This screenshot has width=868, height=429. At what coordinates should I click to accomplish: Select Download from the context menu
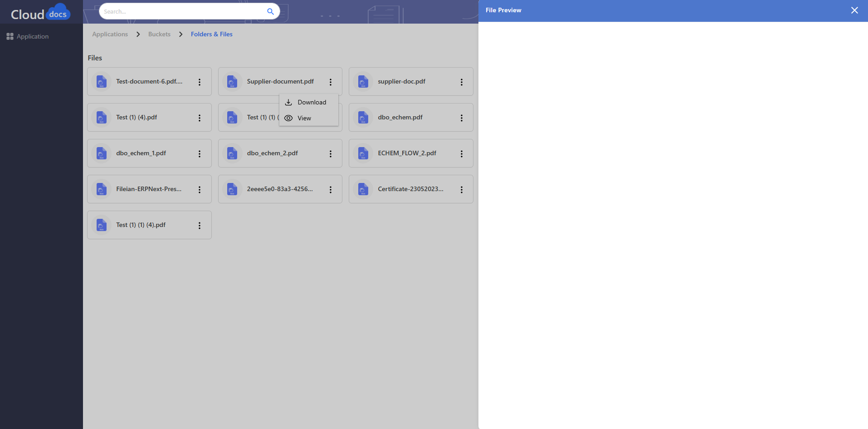click(x=312, y=103)
